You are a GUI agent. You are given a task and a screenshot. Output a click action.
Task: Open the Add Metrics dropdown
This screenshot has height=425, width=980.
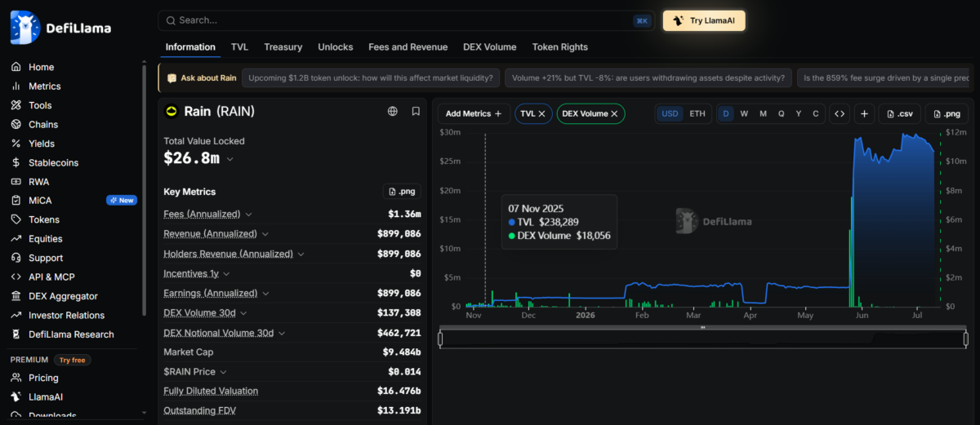(x=474, y=113)
